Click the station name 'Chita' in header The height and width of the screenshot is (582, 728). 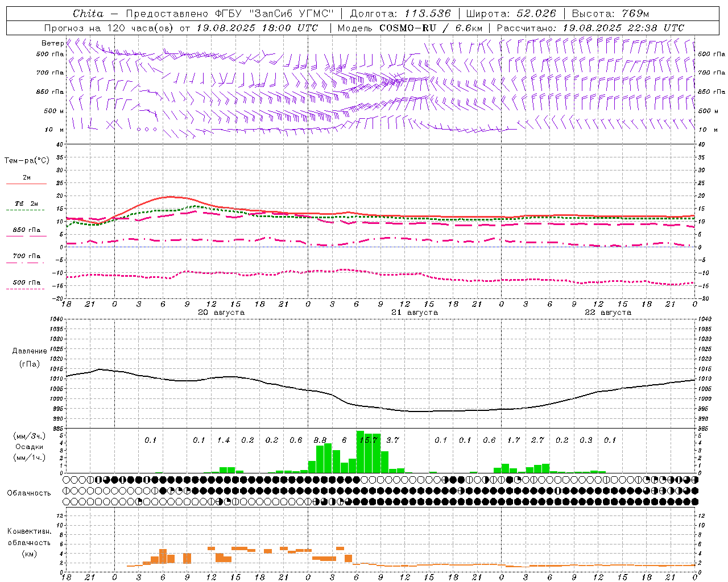[88, 13]
